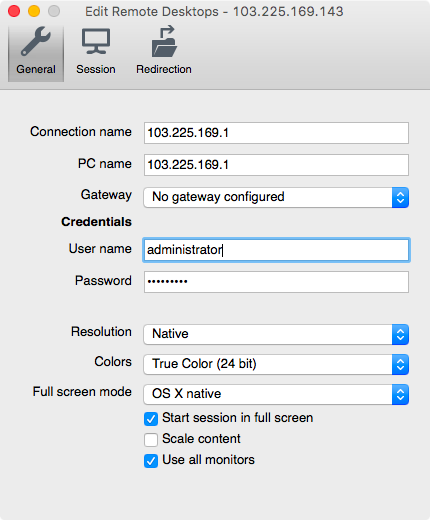This screenshot has height=520, width=430.
Task: Open the True Color (24 bit) dropdown
Action: (x=276, y=364)
